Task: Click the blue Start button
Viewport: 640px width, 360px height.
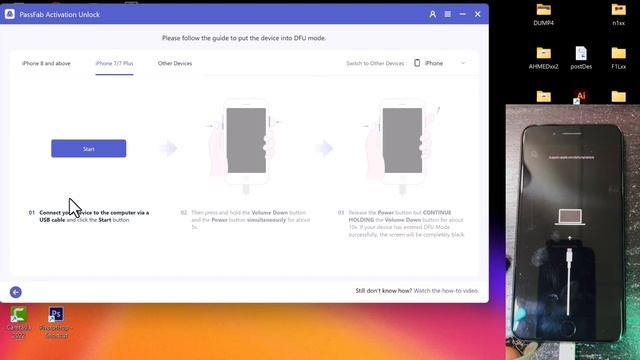Action: click(89, 149)
